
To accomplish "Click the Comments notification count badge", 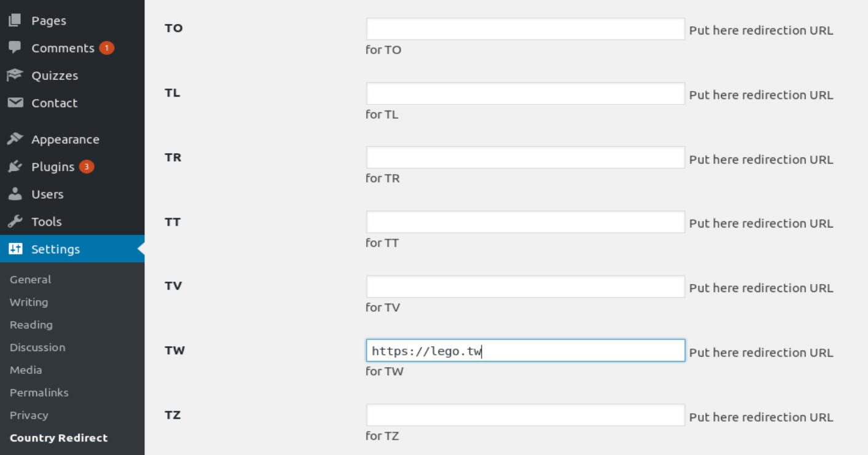I will click(107, 47).
